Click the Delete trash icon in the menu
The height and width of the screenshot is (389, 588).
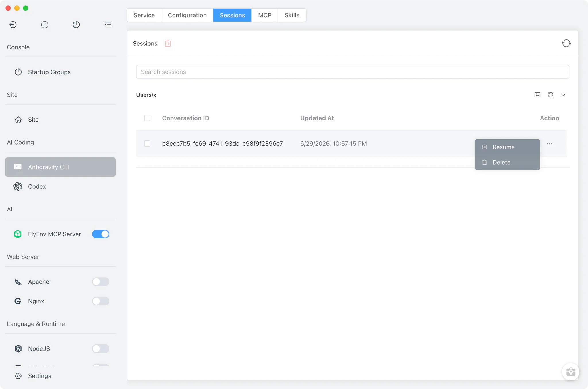tap(485, 162)
